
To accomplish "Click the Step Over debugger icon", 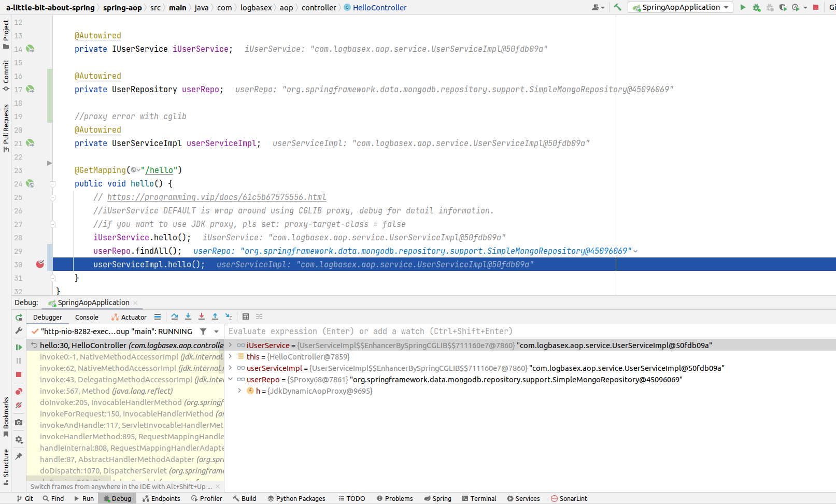I will tap(175, 317).
